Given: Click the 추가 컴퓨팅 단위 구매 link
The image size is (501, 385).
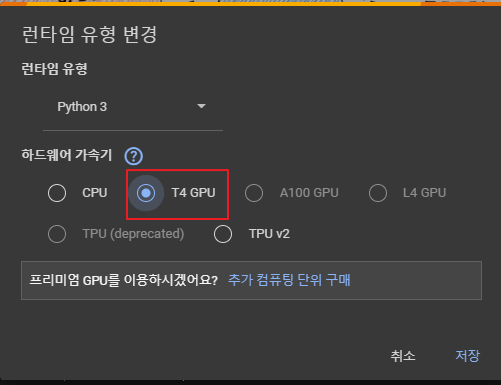Looking at the screenshot, I should 289,280.
